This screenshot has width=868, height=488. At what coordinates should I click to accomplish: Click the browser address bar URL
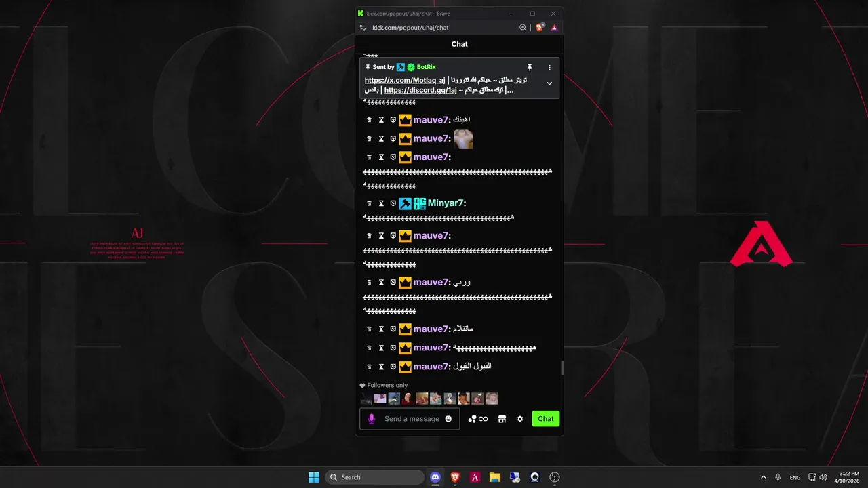click(x=410, y=27)
